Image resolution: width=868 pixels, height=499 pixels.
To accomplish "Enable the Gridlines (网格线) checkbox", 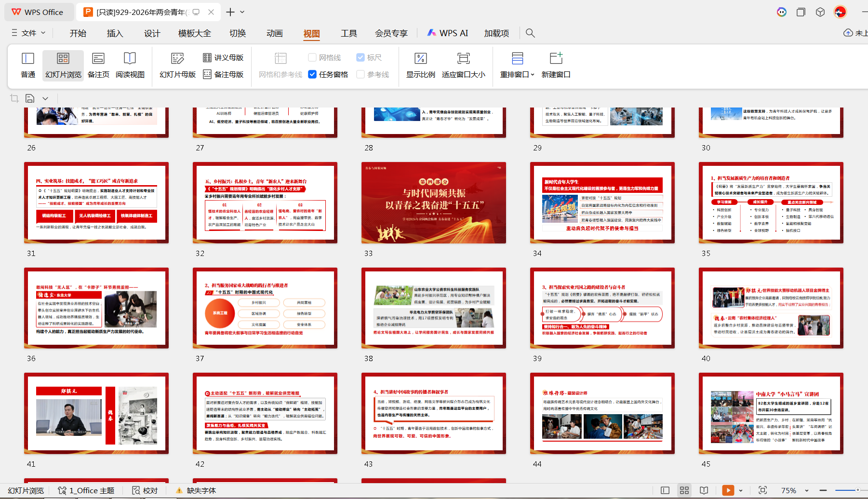I will [312, 58].
